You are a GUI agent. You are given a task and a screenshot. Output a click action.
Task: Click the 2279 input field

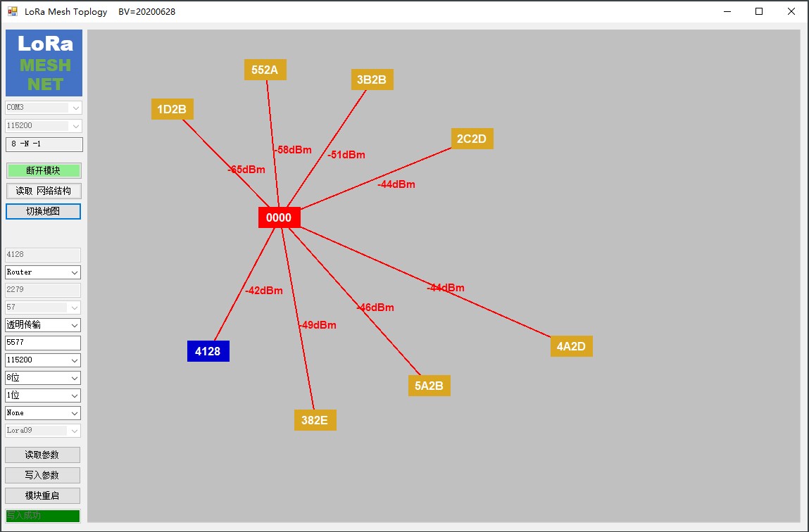tap(43, 290)
